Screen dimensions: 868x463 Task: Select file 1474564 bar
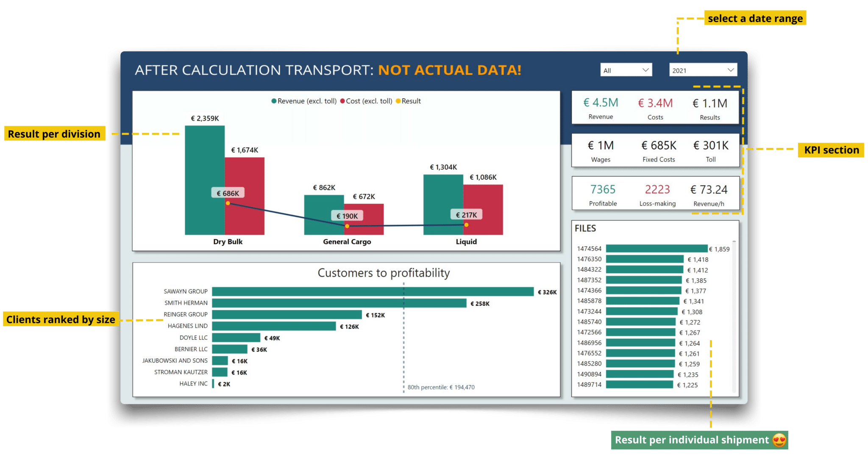657,249
